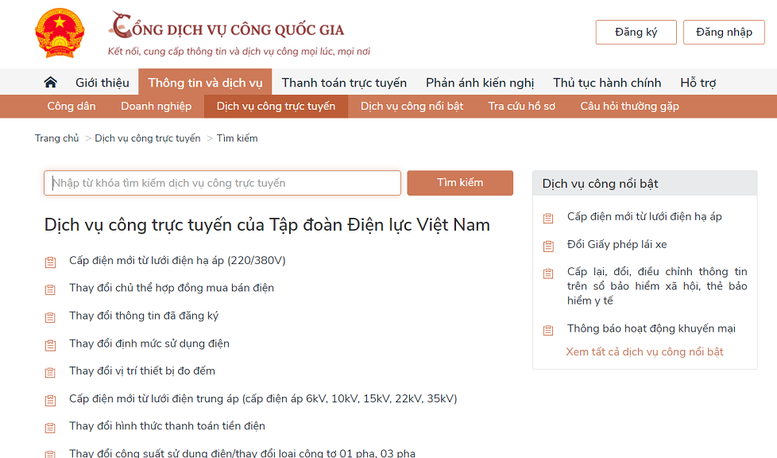The image size is (777, 458).
Task: Click the Cổng Dịch Vụ Công Quốc Gia title logo
Action: pyautogui.click(x=226, y=26)
